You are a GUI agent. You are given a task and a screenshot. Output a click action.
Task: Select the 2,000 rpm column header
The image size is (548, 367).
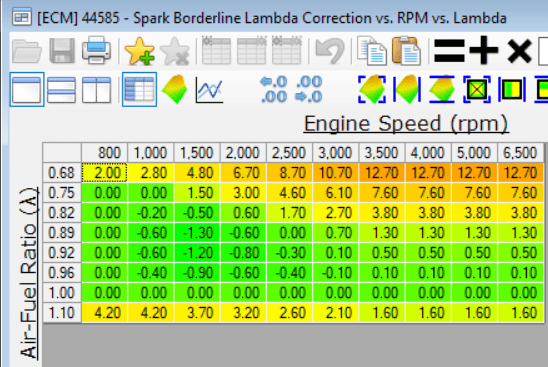click(x=243, y=152)
